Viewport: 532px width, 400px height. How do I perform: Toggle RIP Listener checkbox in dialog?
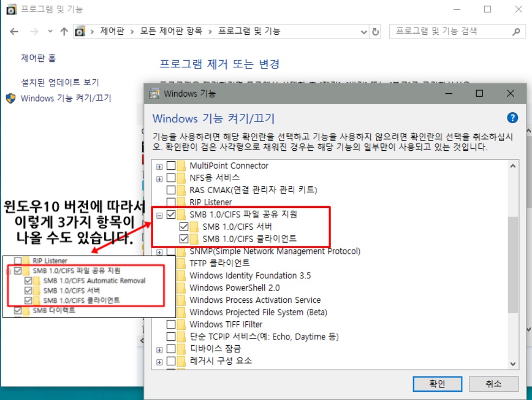click(x=171, y=202)
